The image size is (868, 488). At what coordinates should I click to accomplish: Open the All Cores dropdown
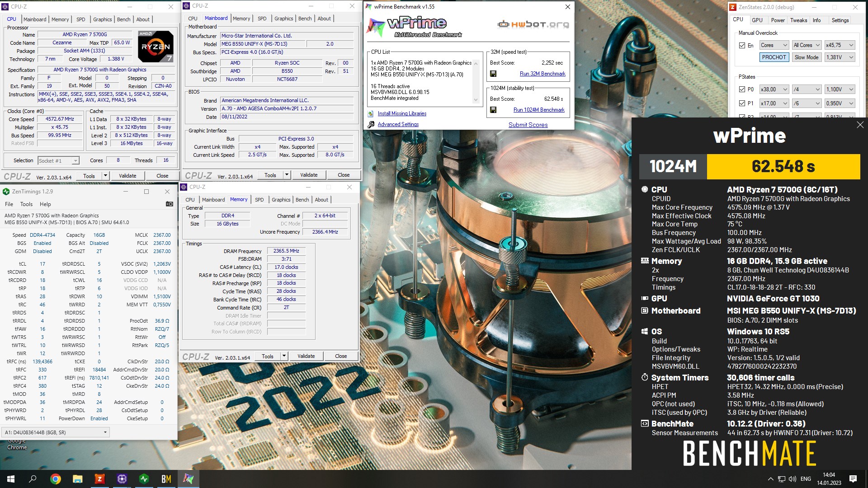click(x=807, y=45)
